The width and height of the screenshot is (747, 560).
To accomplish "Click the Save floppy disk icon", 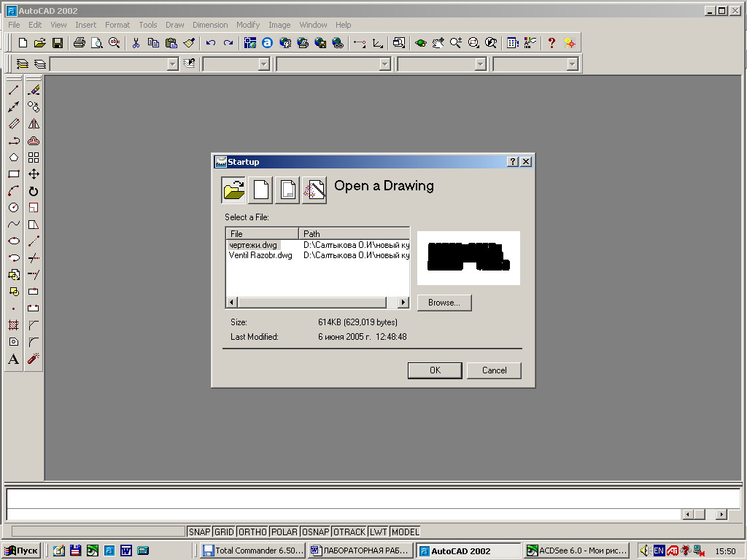I will point(58,43).
